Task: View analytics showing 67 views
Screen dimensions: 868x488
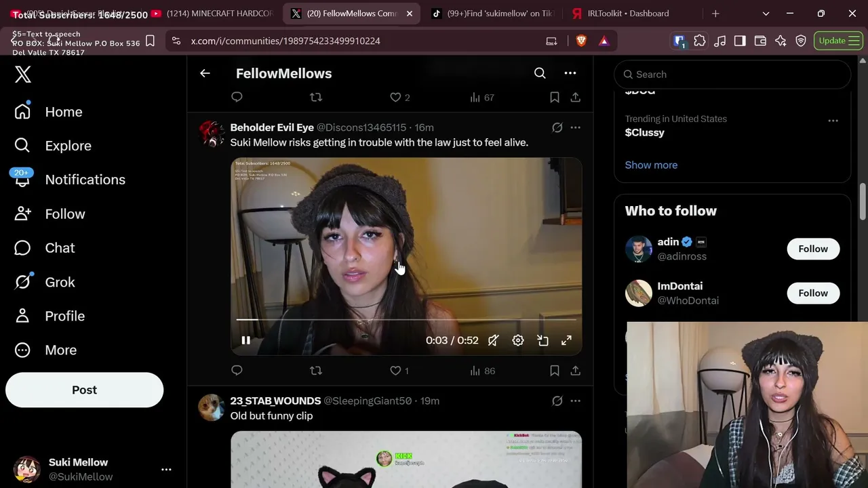Action: click(482, 98)
